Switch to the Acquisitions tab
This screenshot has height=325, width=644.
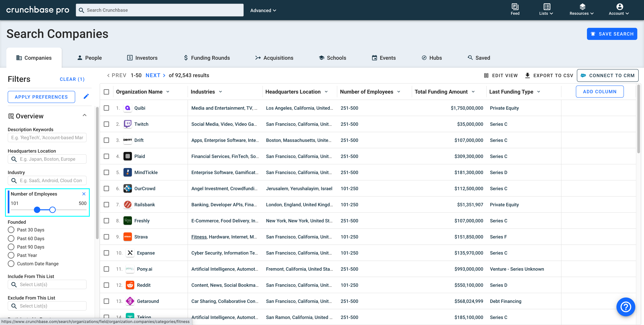tap(274, 58)
